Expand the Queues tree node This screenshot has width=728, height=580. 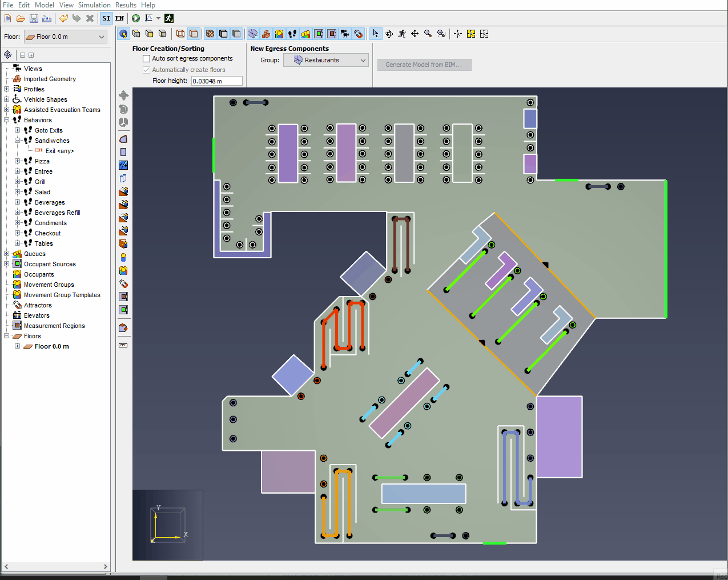coord(6,254)
